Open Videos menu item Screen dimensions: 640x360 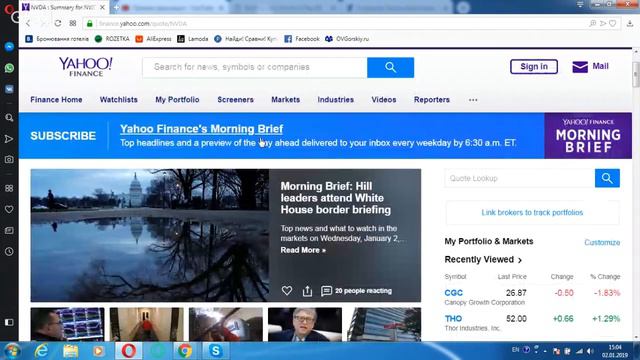pyautogui.click(x=384, y=100)
